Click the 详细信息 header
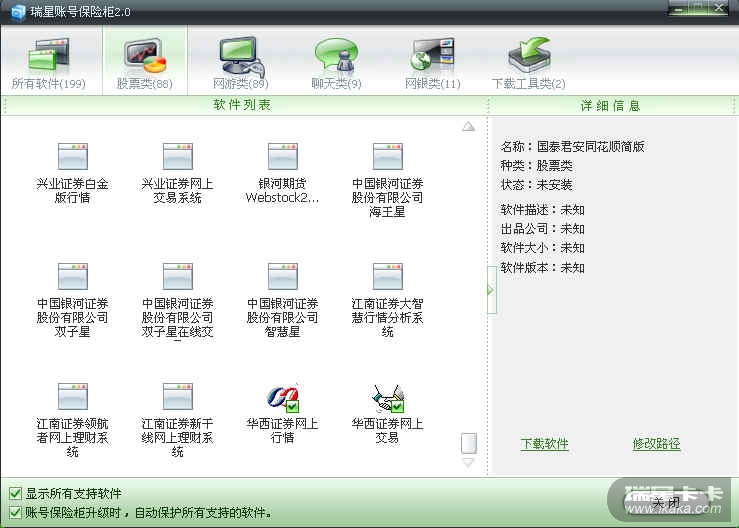739x528 pixels. pyautogui.click(x=610, y=105)
